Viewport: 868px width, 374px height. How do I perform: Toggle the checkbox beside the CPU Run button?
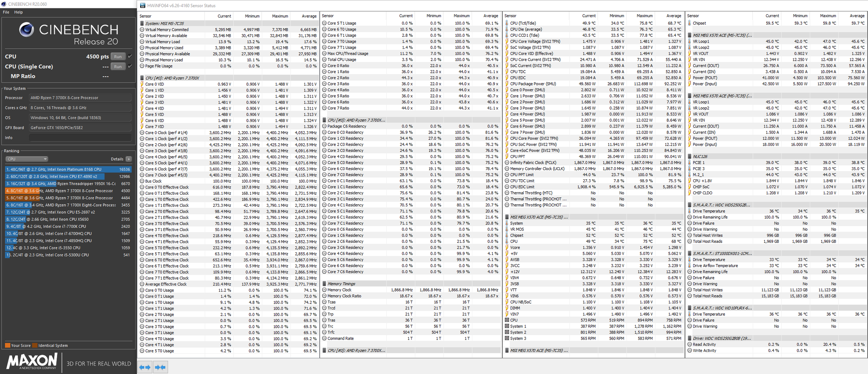[x=130, y=56]
